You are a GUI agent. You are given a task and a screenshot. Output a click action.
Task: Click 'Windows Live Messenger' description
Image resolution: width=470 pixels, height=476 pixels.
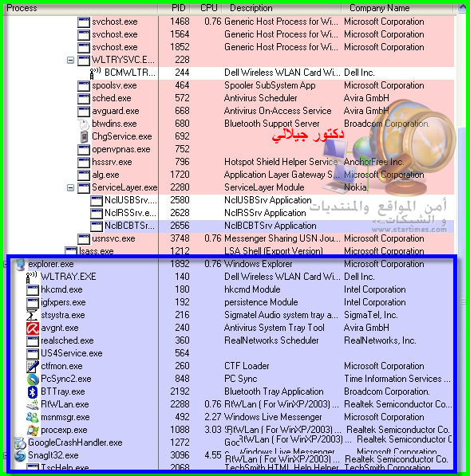[273, 417]
